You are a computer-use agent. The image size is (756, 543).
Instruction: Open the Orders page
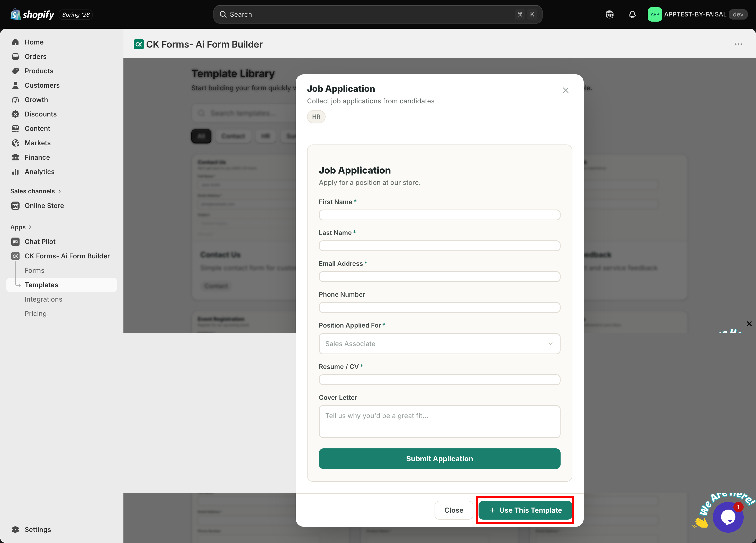click(x=35, y=56)
